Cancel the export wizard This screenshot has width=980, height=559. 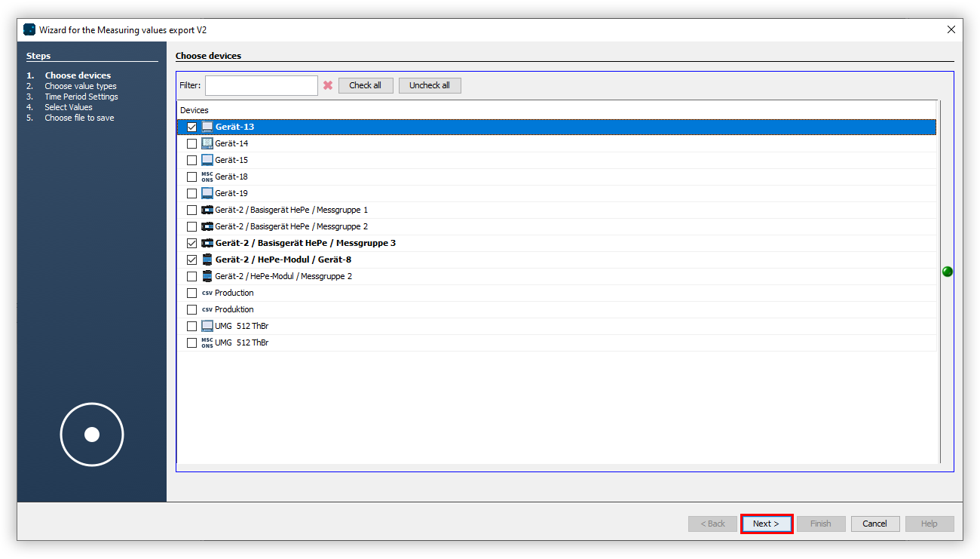click(x=874, y=524)
